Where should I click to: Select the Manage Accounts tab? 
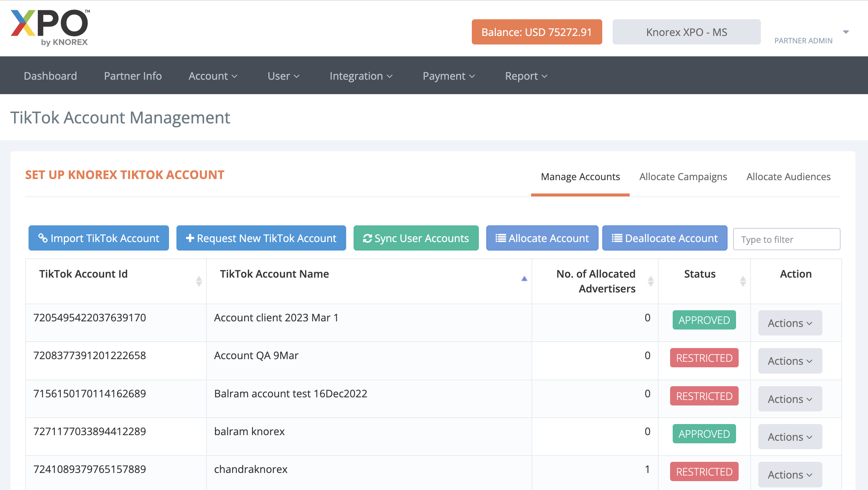pyautogui.click(x=580, y=177)
